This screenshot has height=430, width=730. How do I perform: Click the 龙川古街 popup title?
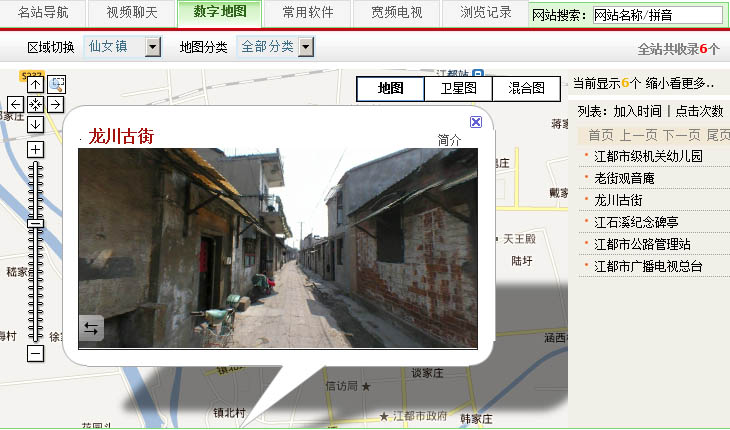[x=121, y=136]
